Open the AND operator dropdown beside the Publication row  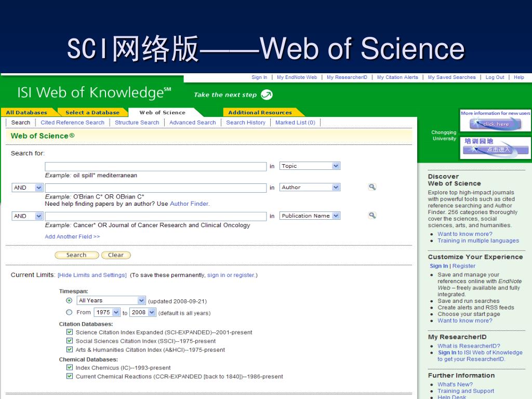tap(28, 216)
